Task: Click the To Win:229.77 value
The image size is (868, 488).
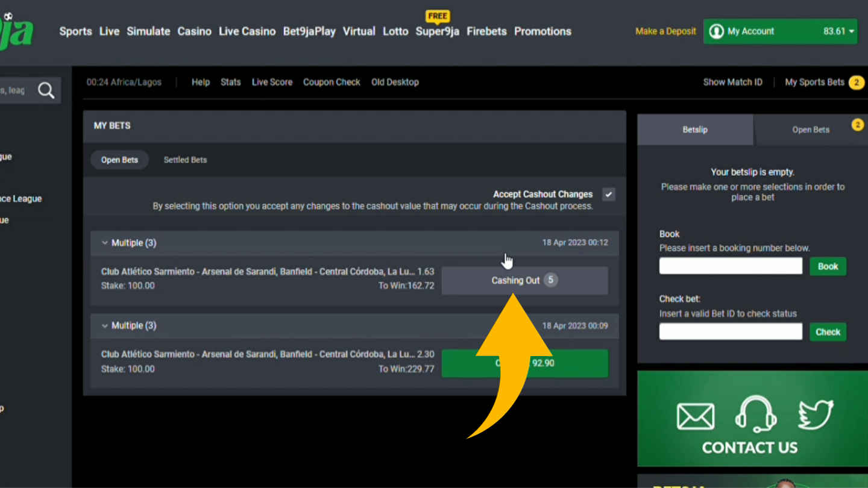Action: click(406, 369)
